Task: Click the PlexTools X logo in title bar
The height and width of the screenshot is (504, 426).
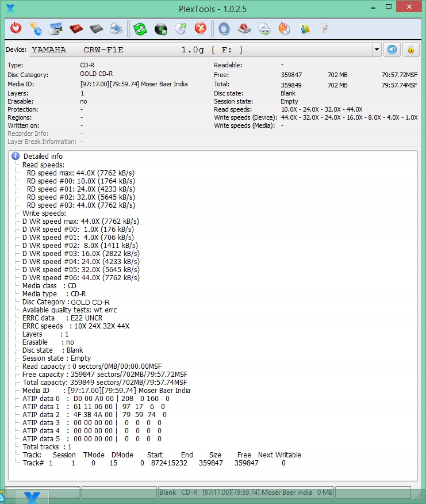Action: 10,8
